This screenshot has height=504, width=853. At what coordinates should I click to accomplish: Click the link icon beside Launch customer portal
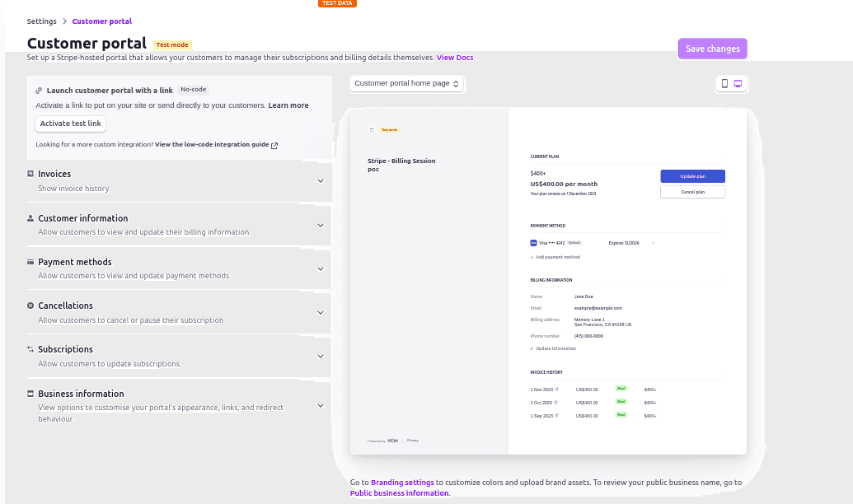[39, 91]
